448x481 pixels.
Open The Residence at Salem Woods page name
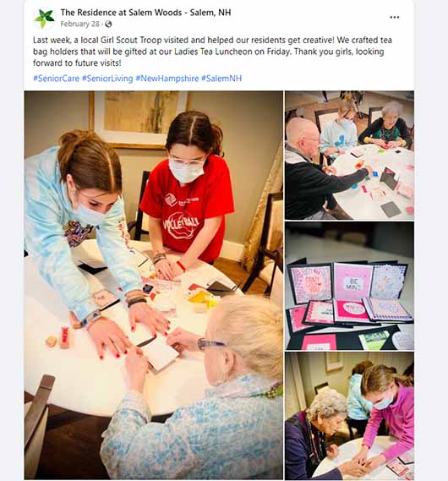145,13
